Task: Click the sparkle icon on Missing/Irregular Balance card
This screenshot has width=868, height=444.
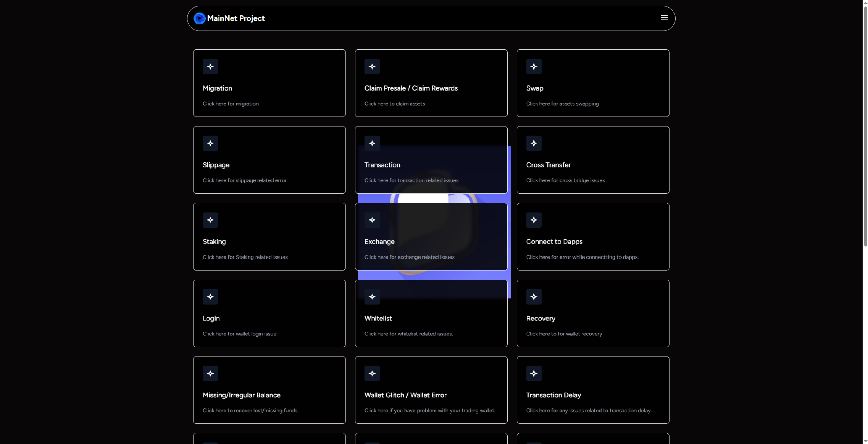Action: [210, 373]
